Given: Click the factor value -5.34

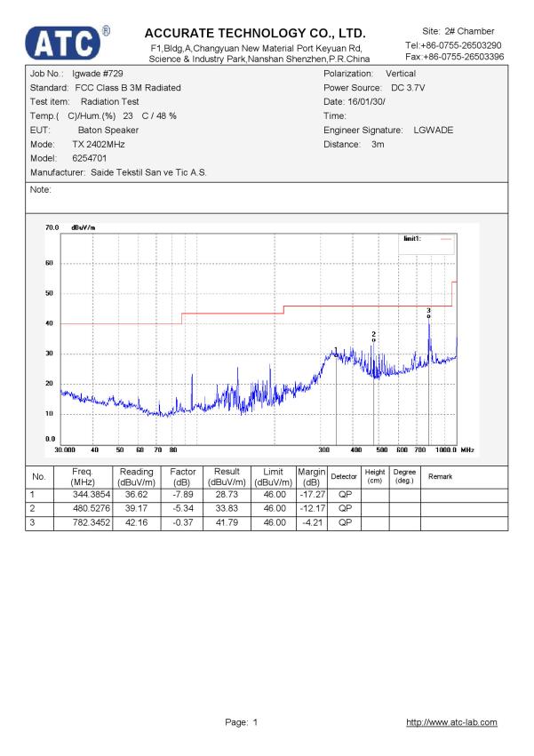Looking at the screenshot, I should (x=183, y=509).
